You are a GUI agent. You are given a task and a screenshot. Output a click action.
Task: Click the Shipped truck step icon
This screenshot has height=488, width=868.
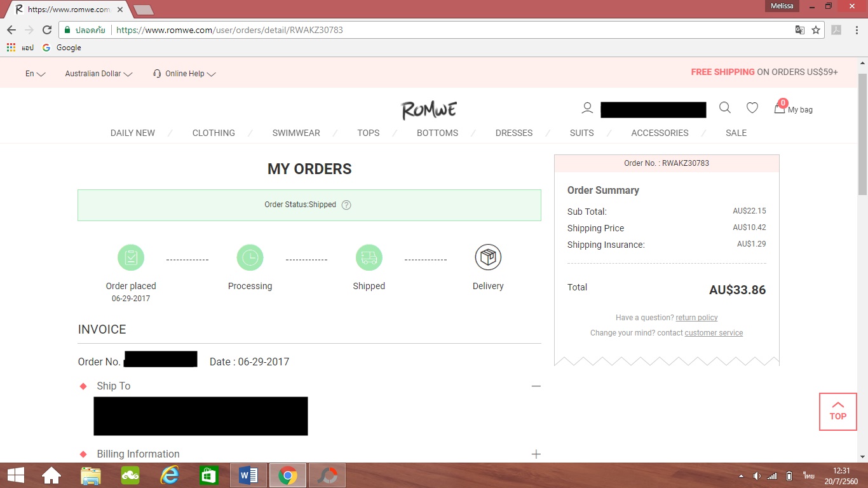point(369,257)
